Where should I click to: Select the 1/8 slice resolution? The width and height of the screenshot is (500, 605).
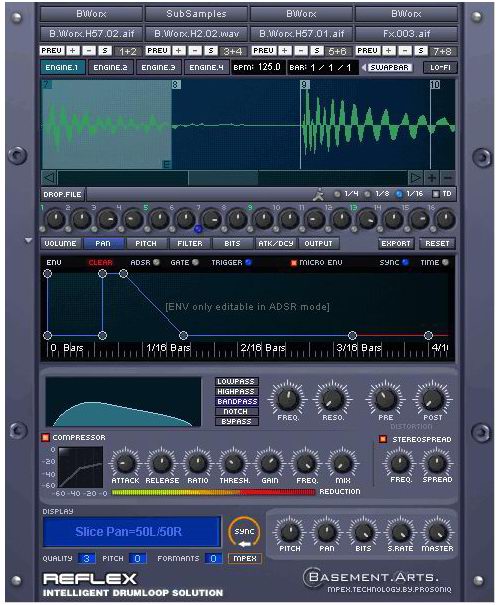[368, 194]
